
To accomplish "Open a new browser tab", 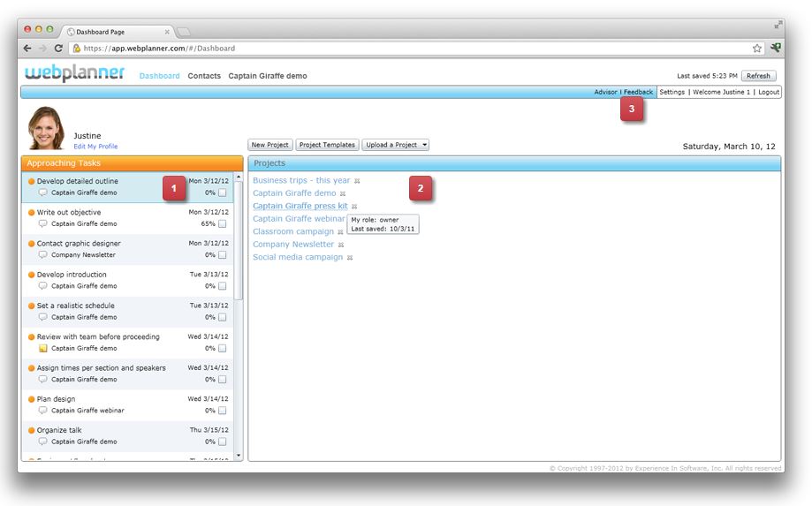I will (184, 32).
